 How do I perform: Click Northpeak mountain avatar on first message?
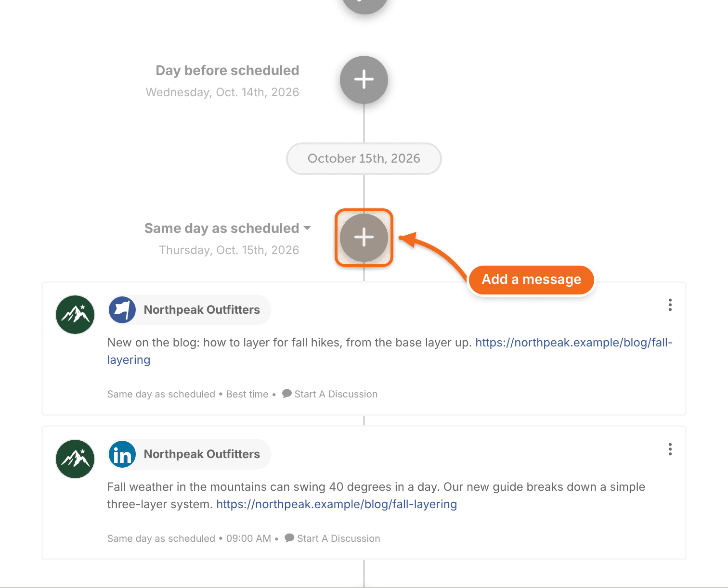pos(75,315)
